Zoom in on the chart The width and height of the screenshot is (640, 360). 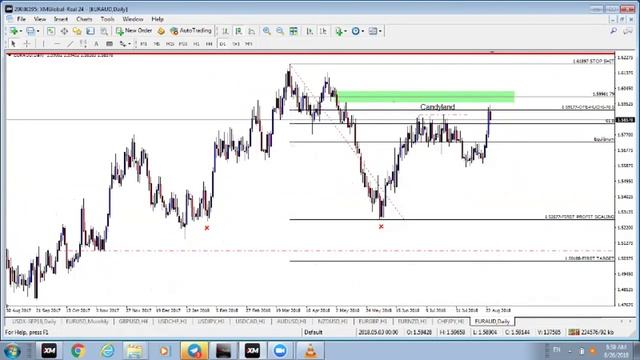[x=267, y=31]
